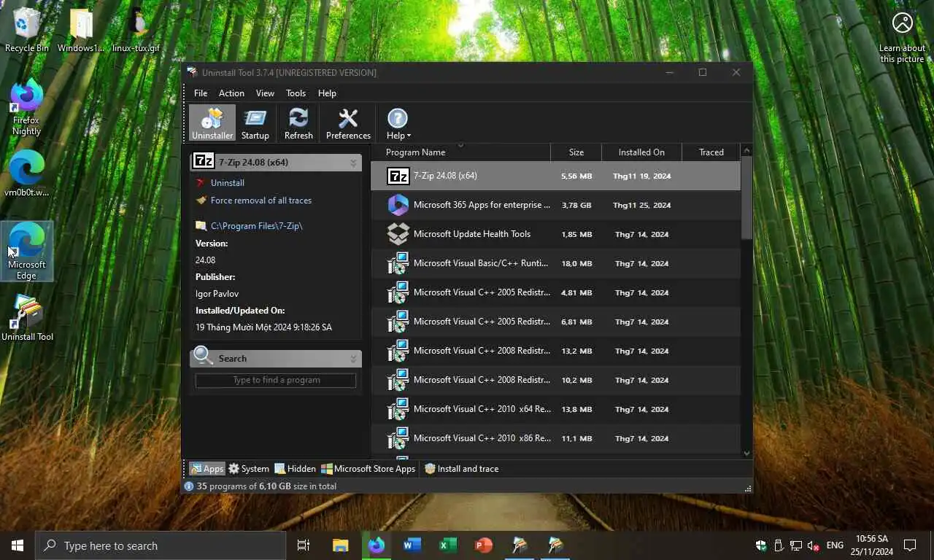934x560 pixels.
Task: Click Force removal of all traces
Action: point(260,201)
